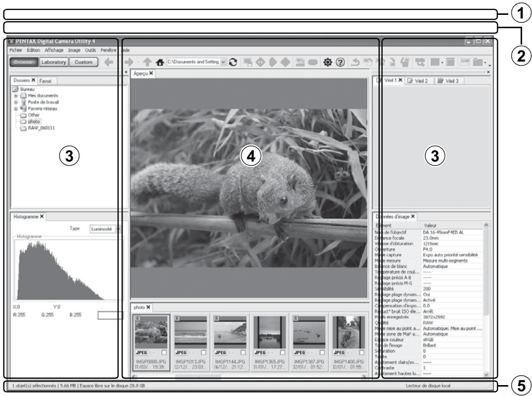The width and height of the screenshot is (532, 396).
Task: Open the histogram Type dropdown showing Luminosité
Action: tap(105, 229)
